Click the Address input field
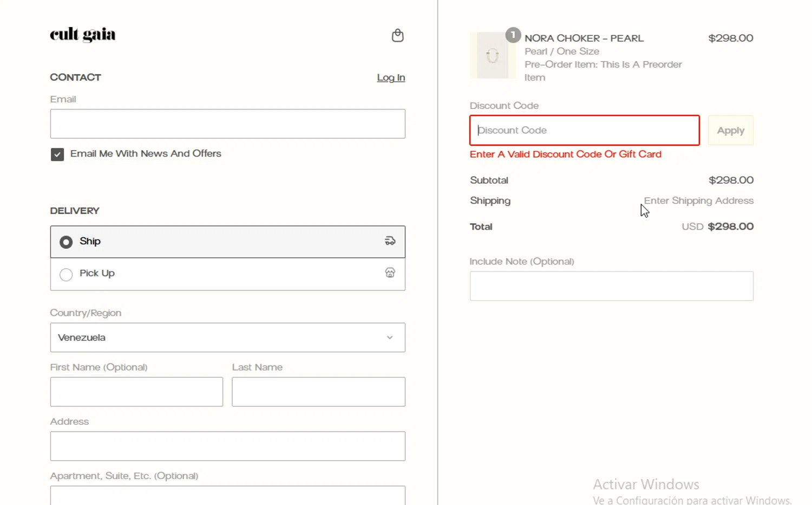 pyautogui.click(x=227, y=446)
